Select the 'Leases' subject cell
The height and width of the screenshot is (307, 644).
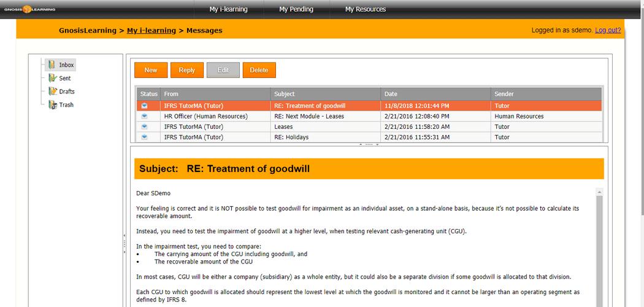(325, 127)
